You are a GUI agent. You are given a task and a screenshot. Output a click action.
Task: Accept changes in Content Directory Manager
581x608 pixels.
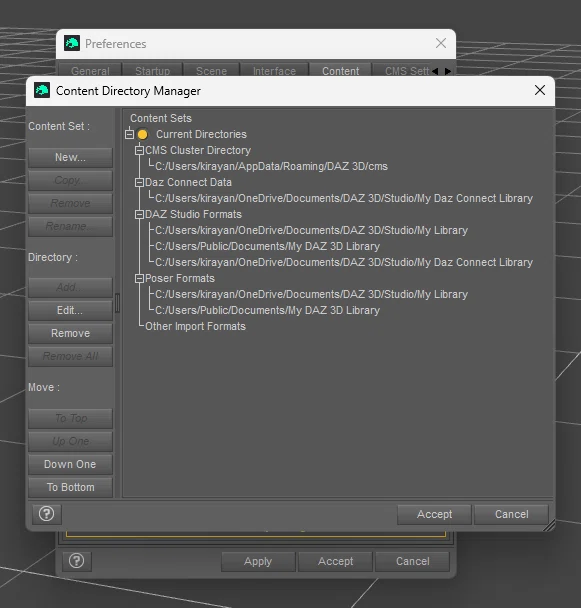click(434, 514)
